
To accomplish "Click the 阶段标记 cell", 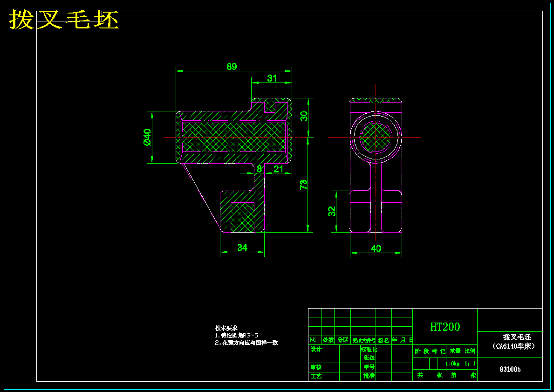I will [x=430, y=351].
